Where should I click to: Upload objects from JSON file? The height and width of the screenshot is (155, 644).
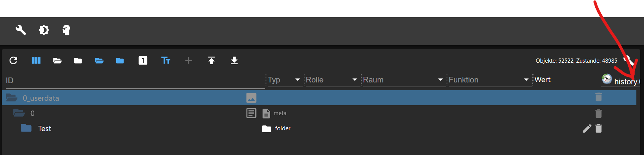pyautogui.click(x=211, y=60)
